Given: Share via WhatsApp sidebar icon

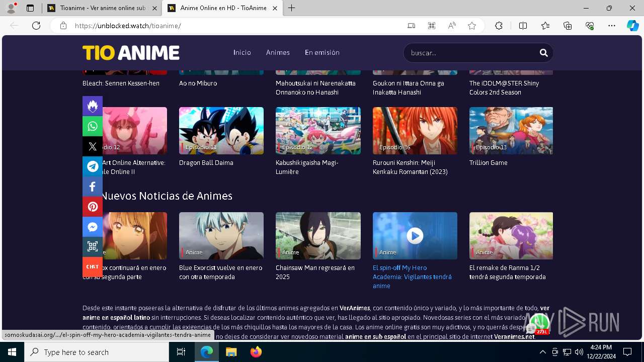Looking at the screenshot, I should tap(93, 126).
